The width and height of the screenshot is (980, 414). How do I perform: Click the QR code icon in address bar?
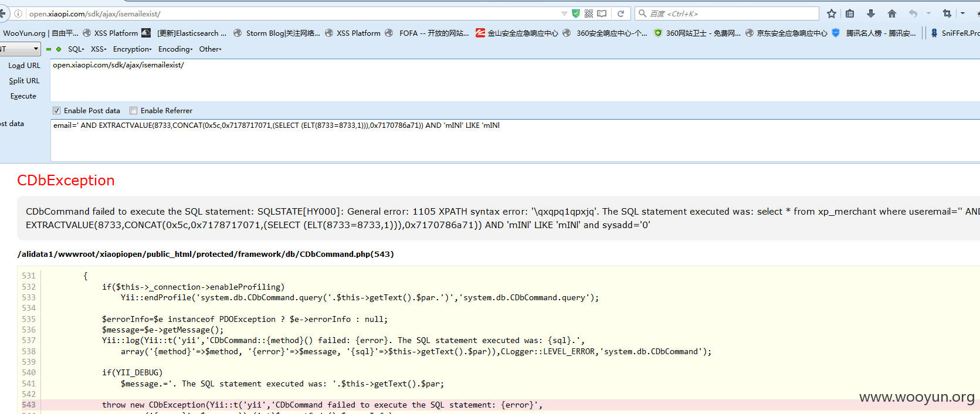(589, 13)
